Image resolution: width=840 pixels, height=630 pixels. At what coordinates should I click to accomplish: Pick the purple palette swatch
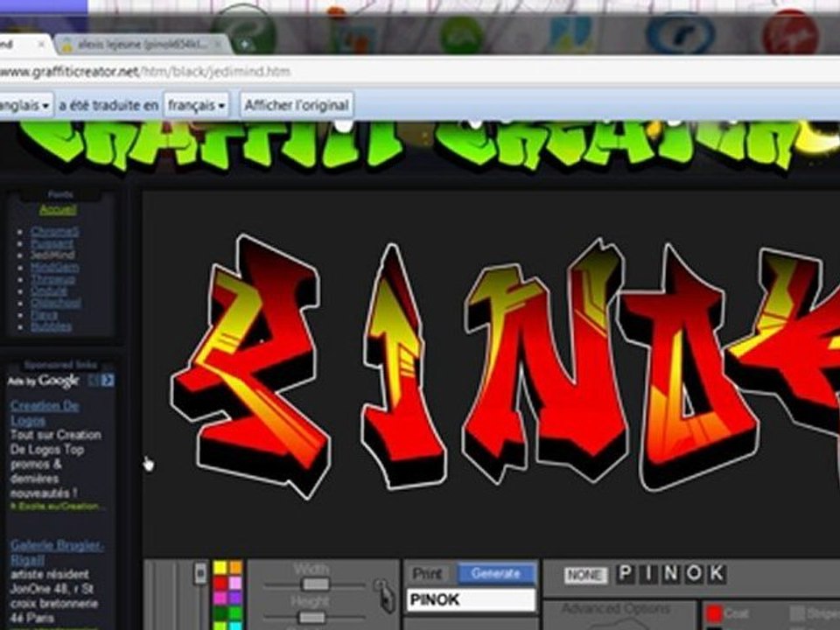235,598
